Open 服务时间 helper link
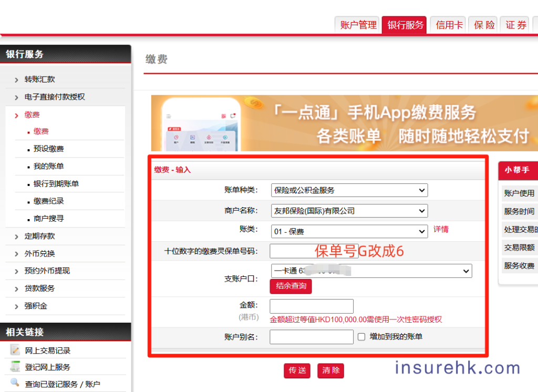538x392 pixels. coord(519,211)
